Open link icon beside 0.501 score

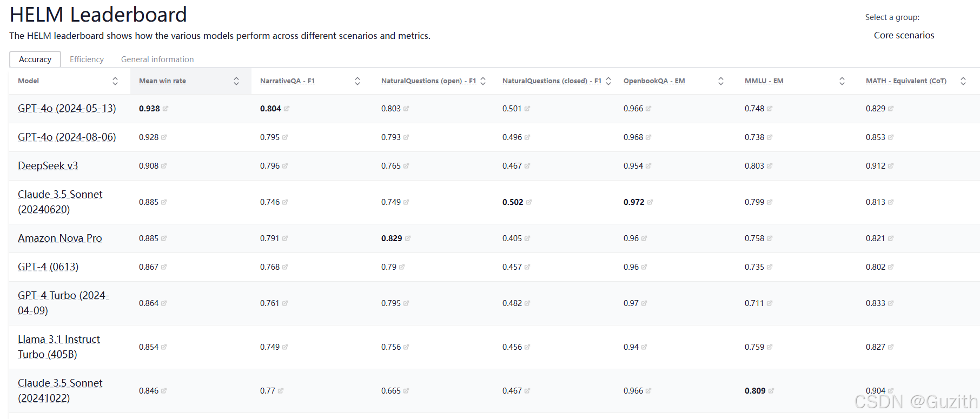pos(527,109)
